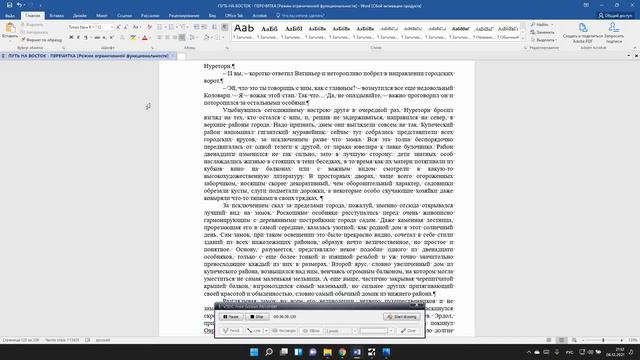
Task: Pause the screen recording
Action: tap(231, 317)
